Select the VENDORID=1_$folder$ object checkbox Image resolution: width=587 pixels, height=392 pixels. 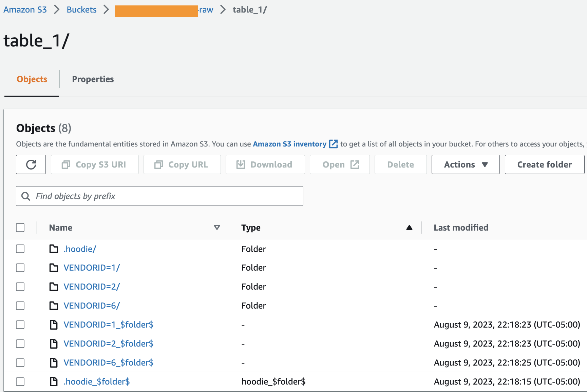pyautogui.click(x=20, y=325)
